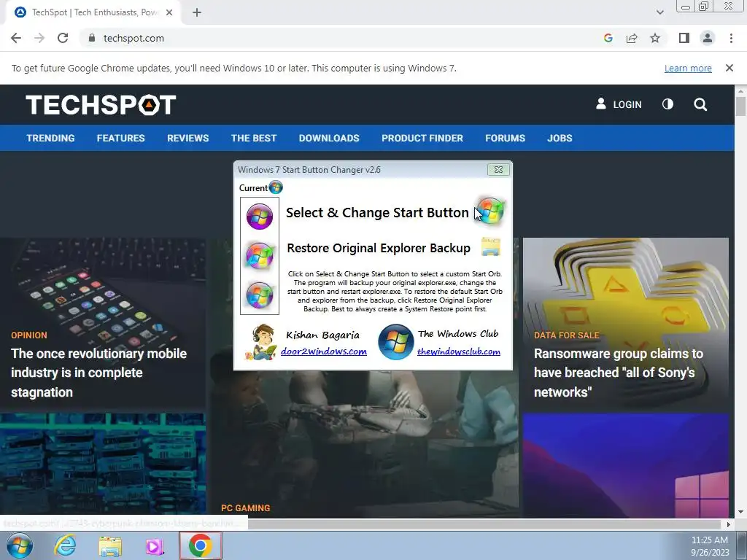
Task: Select the TechSpot browser tab
Action: pos(93,13)
